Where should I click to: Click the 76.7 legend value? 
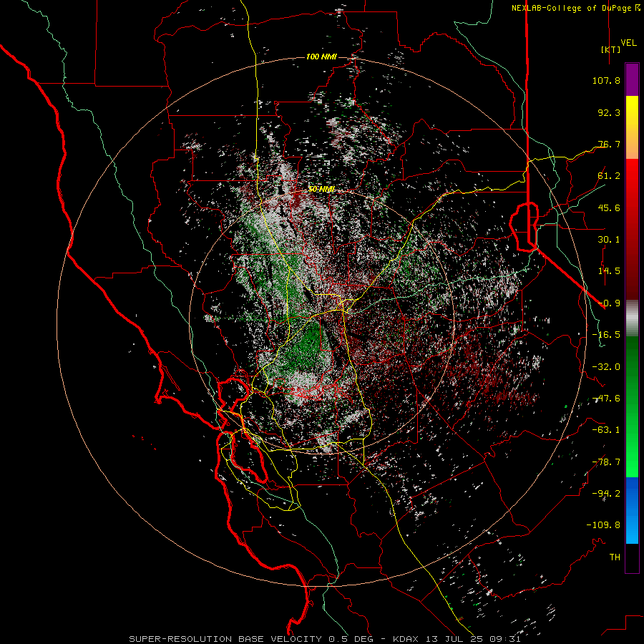point(609,144)
